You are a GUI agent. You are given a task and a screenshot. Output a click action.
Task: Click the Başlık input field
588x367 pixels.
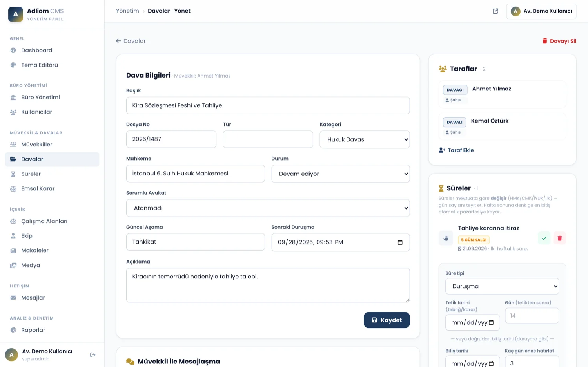pyautogui.click(x=268, y=106)
